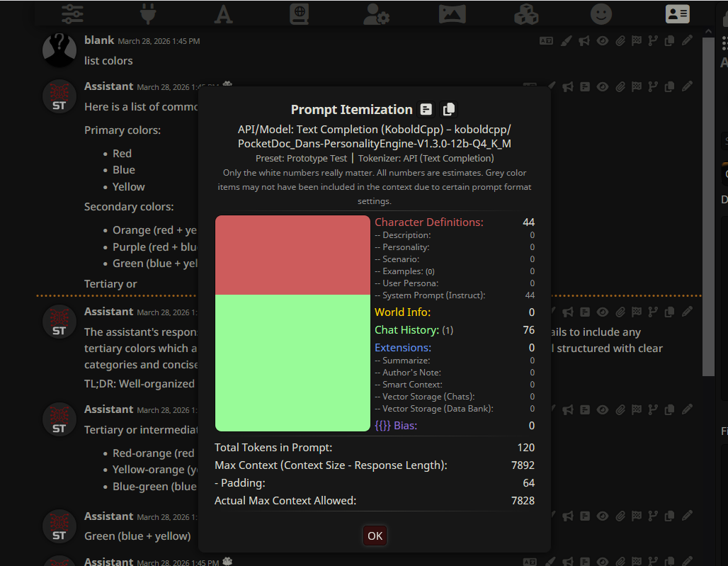Edit pencil on 'The assistant's response' message
Screen dimensions: 728x566
pos(687,312)
